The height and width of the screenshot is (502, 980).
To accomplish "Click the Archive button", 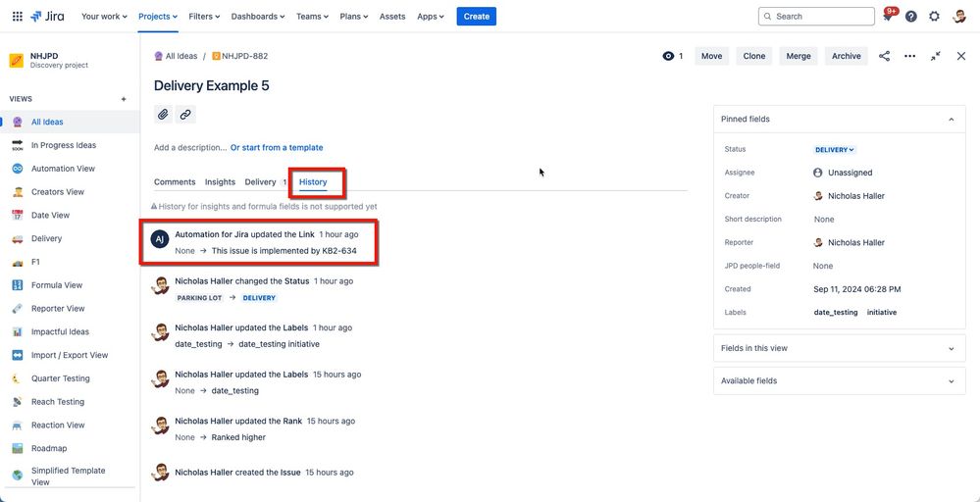I will 847,56.
